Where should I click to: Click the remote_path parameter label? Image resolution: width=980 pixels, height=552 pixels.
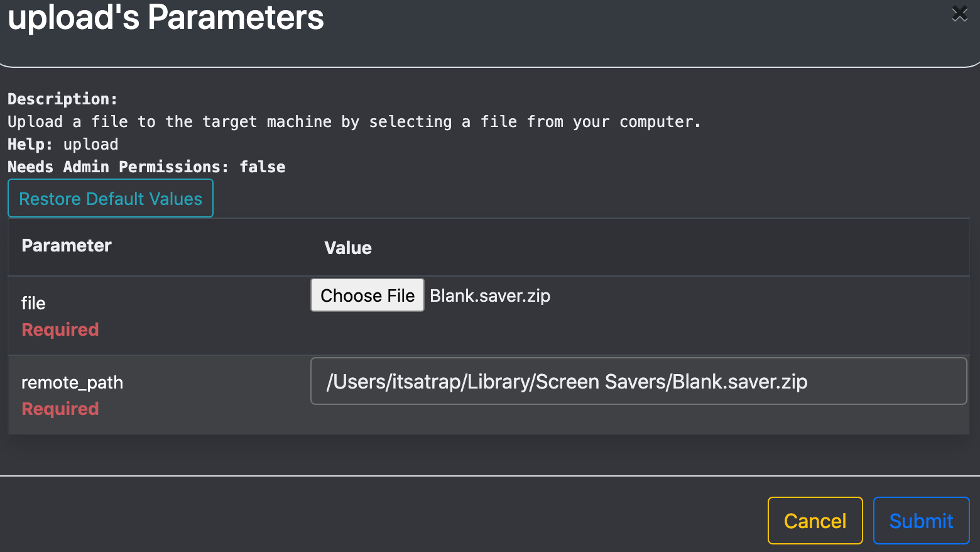coord(72,382)
